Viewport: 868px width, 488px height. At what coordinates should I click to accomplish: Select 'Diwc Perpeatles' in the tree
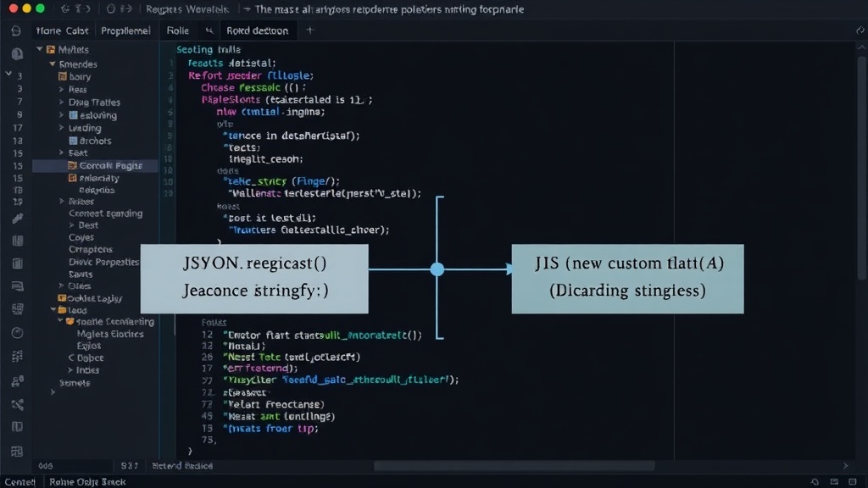[x=103, y=262]
